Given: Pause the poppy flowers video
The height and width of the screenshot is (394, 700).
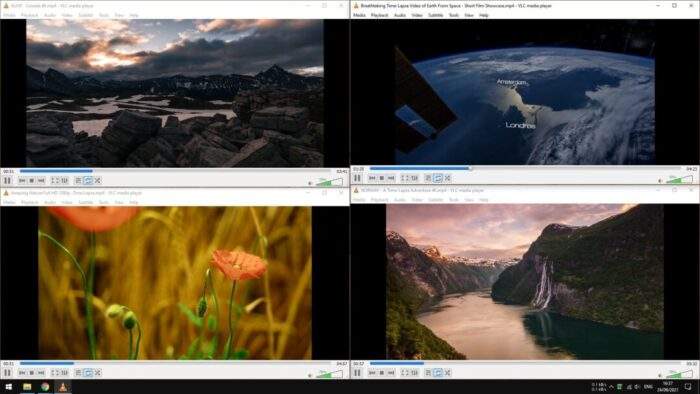Looking at the screenshot, I should pyautogui.click(x=7, y=373).
